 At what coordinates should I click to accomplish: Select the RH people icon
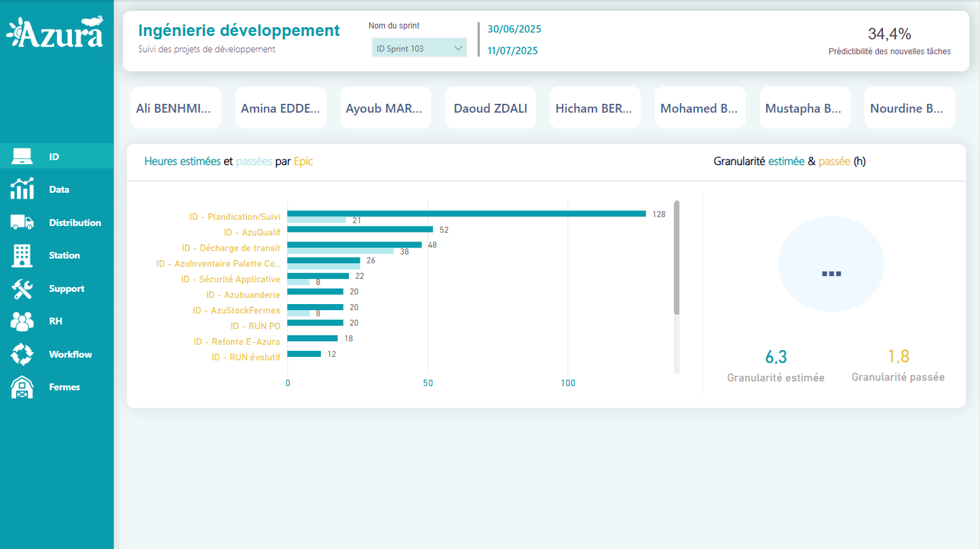[22, 321]
